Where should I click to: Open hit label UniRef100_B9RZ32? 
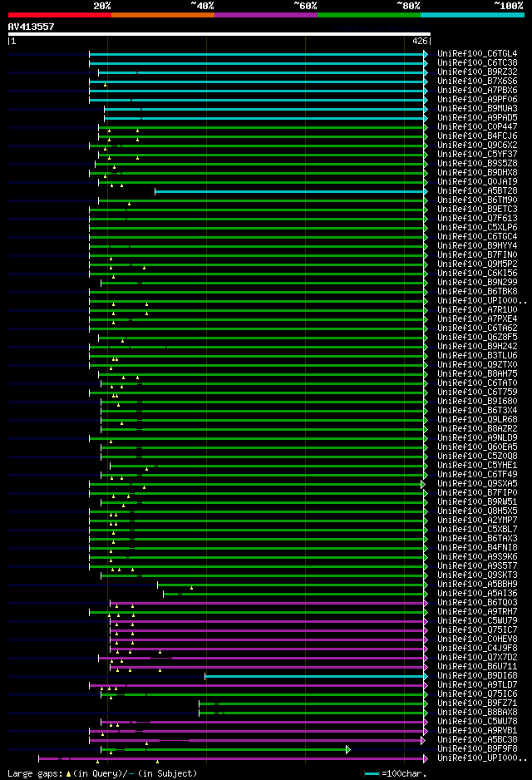pyautogui.click(x=477, y=72)
